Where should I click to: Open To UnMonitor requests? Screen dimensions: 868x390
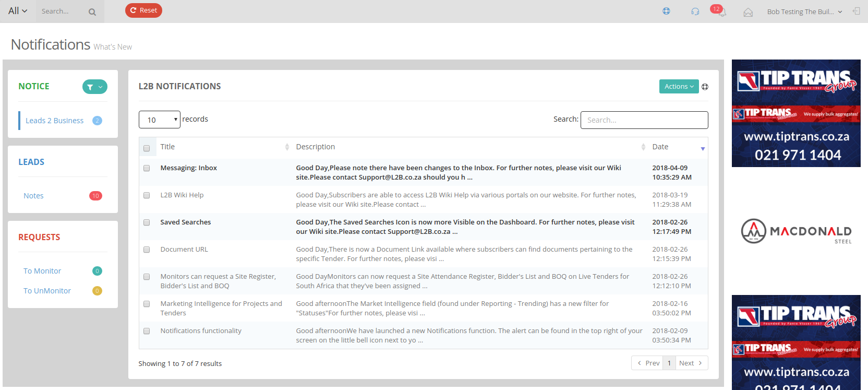47,291
